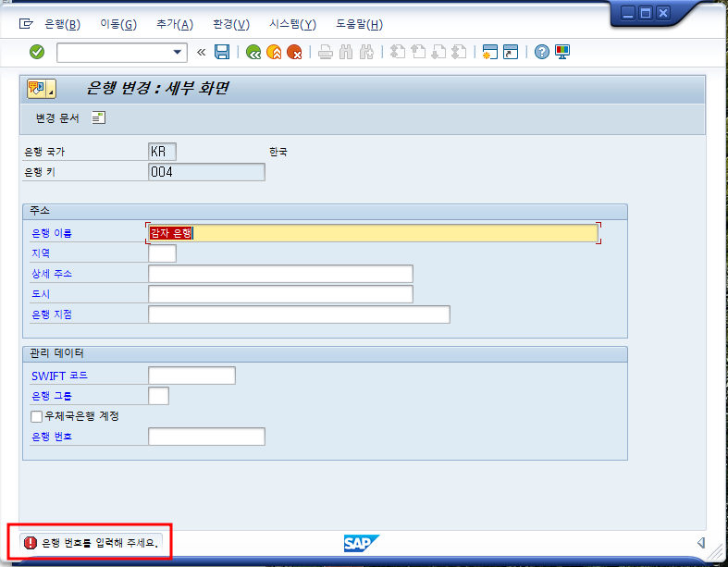Click the 은행 이름 input field
Screen dimensions: 728x567
373,233
